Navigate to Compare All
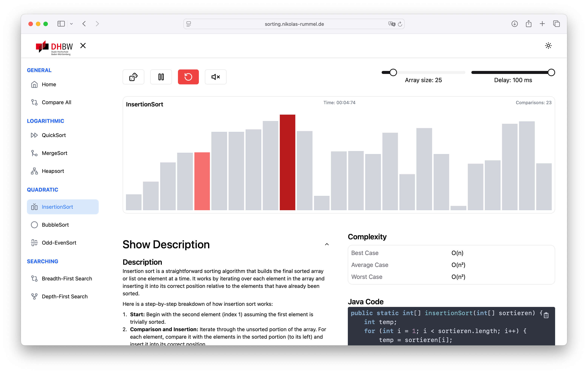 point(56,102)
